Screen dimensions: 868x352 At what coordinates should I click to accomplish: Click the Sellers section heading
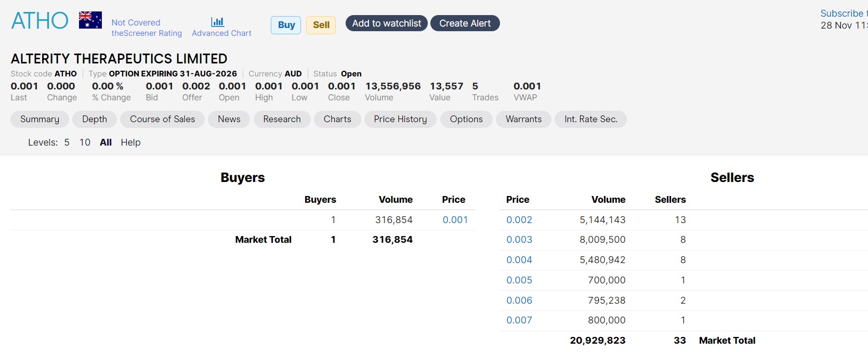click(x=732, y=178)
